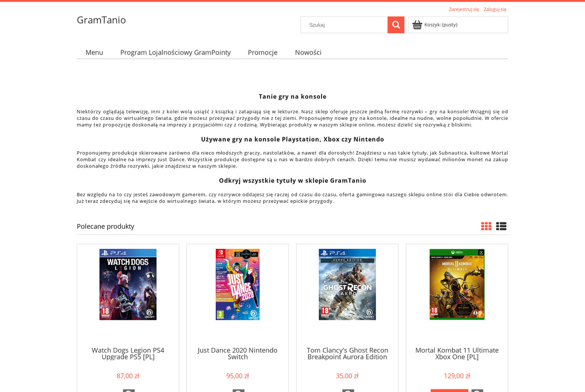Open Watch Dogs Legion cover image

tap(128, 285)
